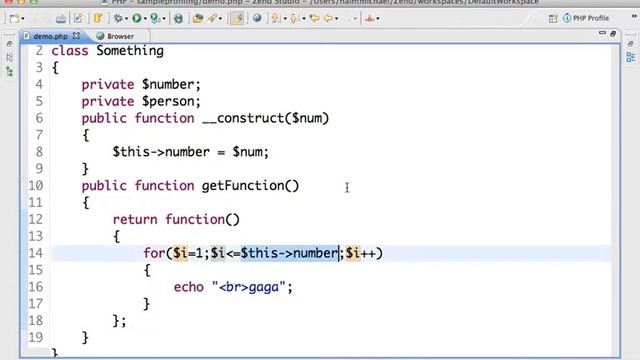Click '__construct($num)' in line 6
The width and height of the screenshot is (640, 360).
[x=265, y=118]
